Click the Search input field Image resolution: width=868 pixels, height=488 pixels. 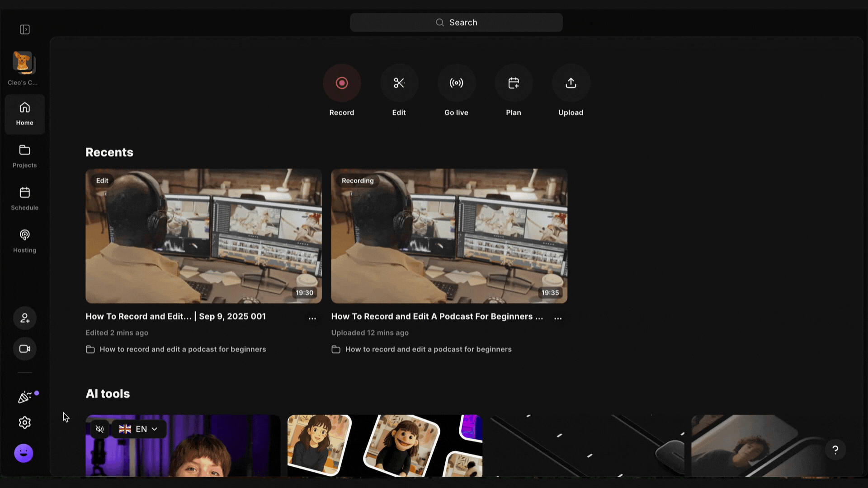tap(456, 23)
